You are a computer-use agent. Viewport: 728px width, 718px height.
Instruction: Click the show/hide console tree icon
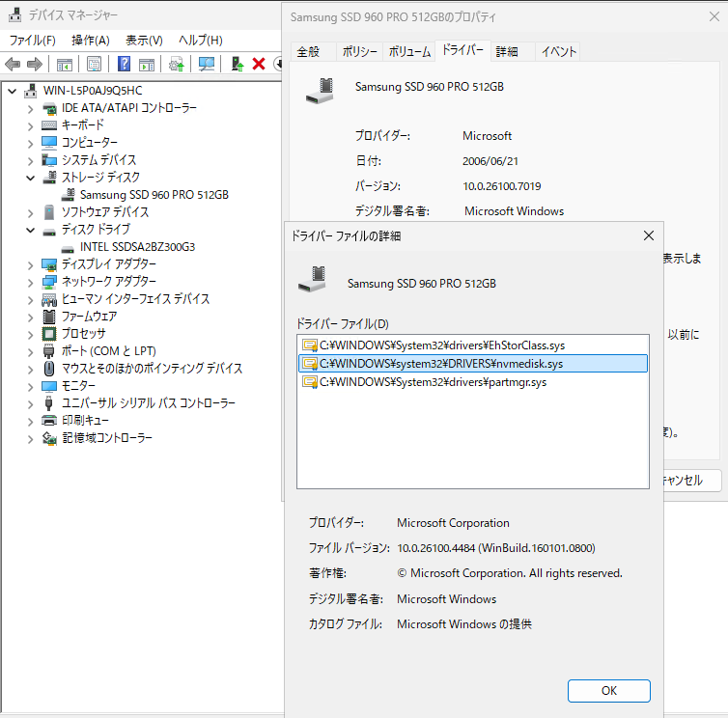pos(65,64)
